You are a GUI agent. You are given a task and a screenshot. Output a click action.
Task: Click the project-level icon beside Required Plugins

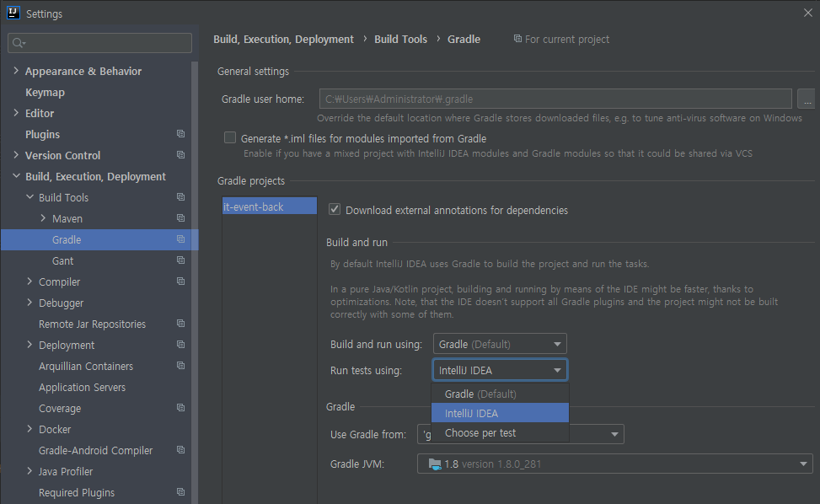point(181,492)
